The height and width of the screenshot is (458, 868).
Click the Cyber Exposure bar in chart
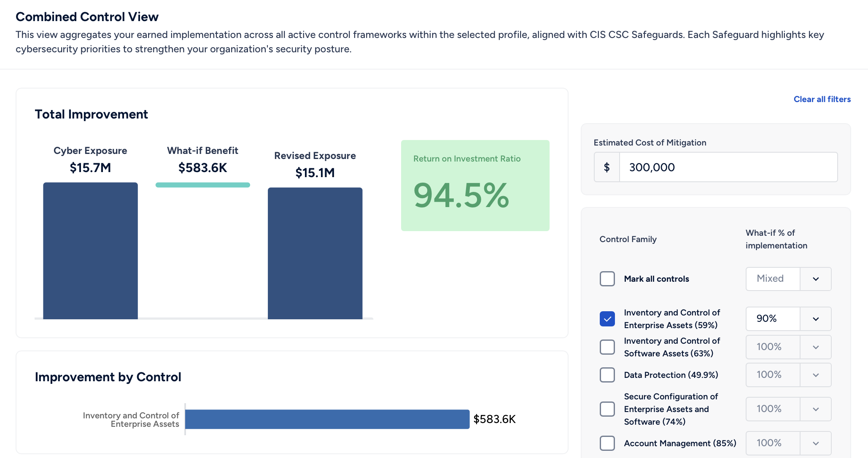pyautogui.click(x=90, y=251)
